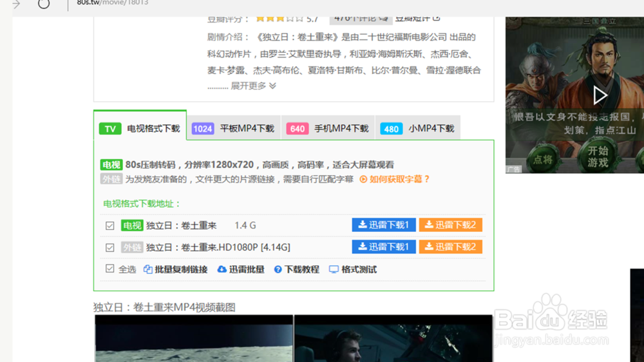Viewport: 644px width, 362px height.
Task: Uncheck the HD1080P 4.14G row checkbox
Action: click(x=109, y=247)
